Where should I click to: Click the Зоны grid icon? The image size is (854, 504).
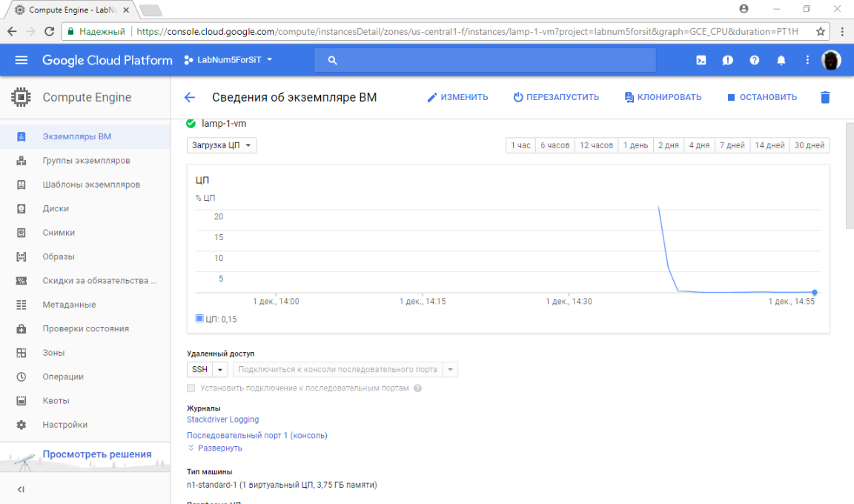point(21,353)
